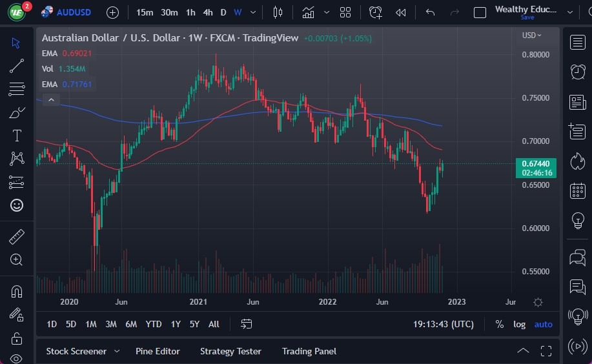Open the watchlist panel icon
Viewport: 592px width, 364px height.
coord(578,43)
